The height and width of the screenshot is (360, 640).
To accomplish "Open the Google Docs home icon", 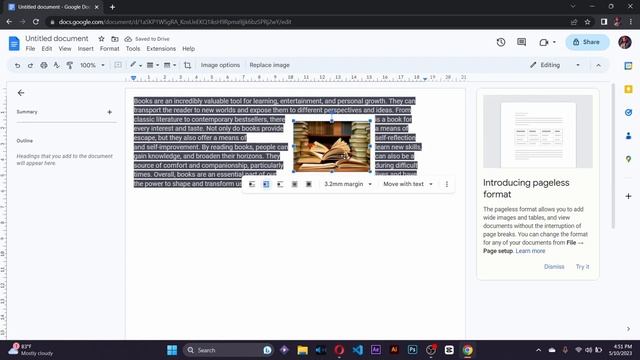I will click(14, 43).
